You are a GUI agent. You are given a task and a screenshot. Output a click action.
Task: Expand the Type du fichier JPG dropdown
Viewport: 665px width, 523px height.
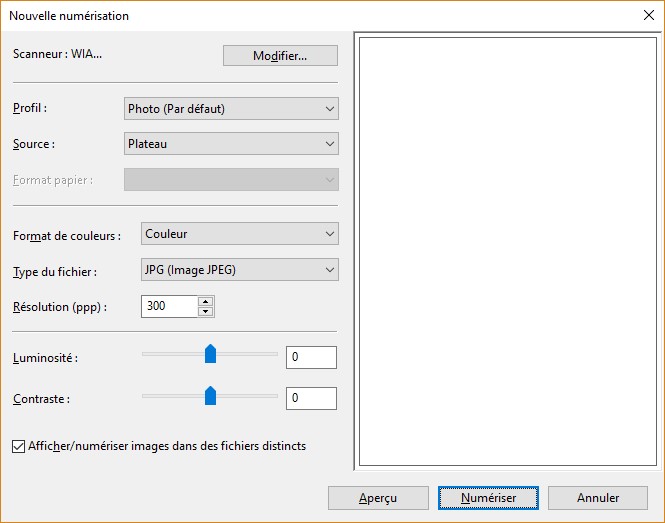tap(240, 269)
